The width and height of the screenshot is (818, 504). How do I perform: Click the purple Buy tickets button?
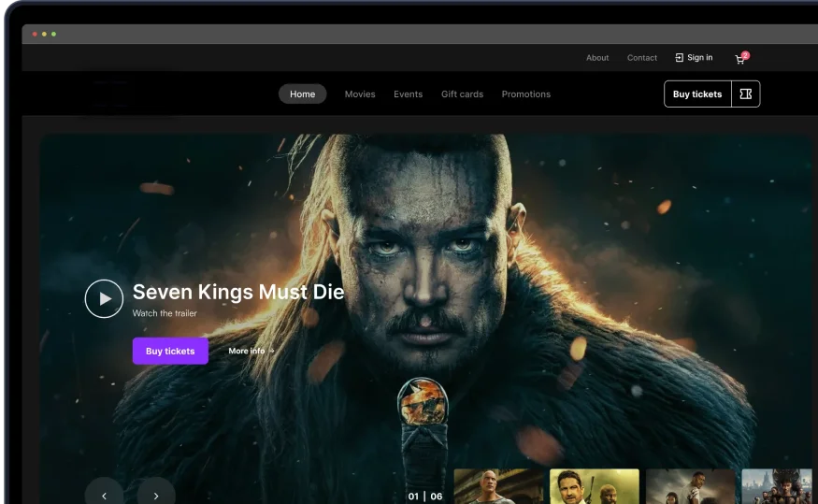click(x=170, y=351)
